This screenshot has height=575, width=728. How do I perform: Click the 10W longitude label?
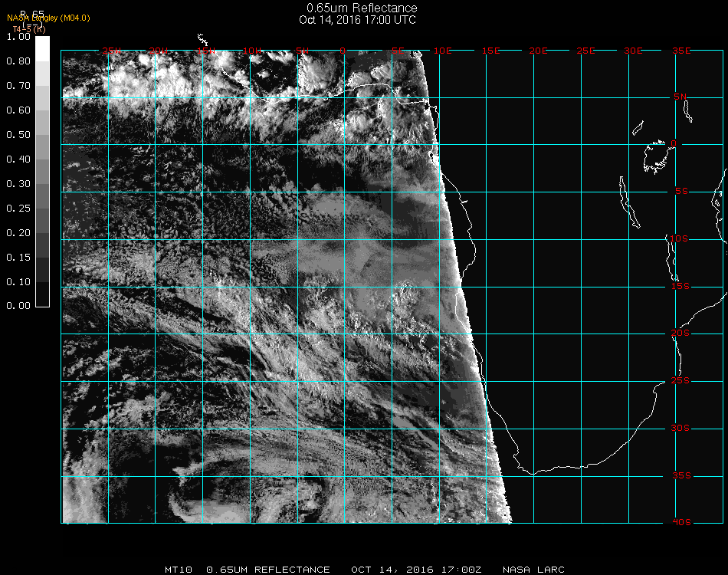pos(252,51)
